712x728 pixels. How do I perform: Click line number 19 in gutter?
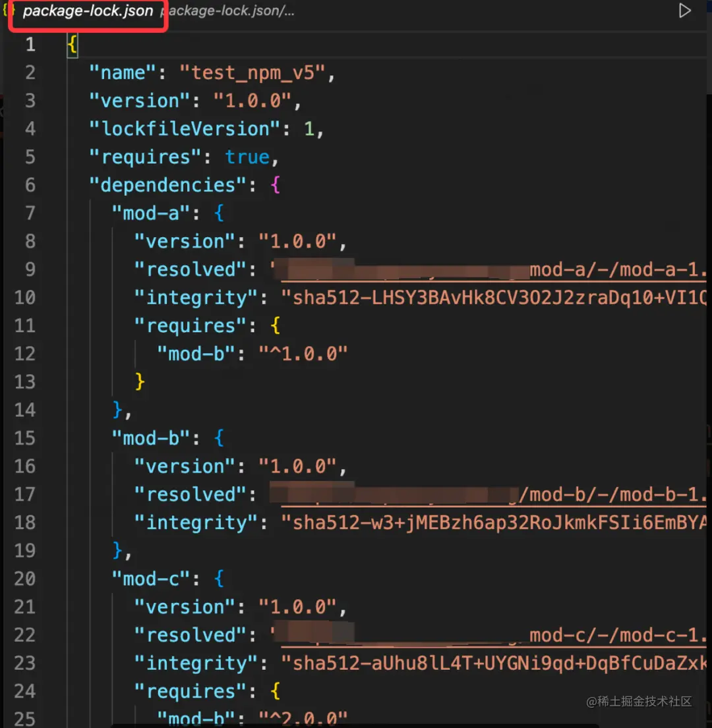pos(25,551)
